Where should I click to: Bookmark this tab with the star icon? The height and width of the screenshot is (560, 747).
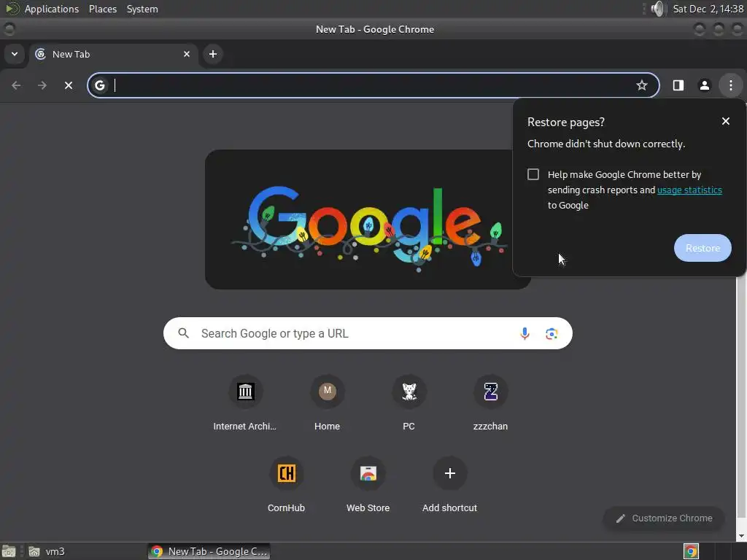[x=642, y=86]
